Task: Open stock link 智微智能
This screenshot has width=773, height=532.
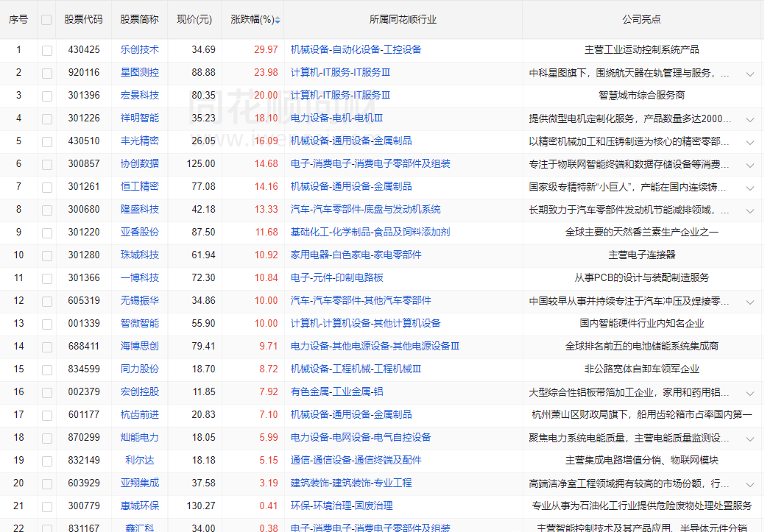Action: point(140,323)
